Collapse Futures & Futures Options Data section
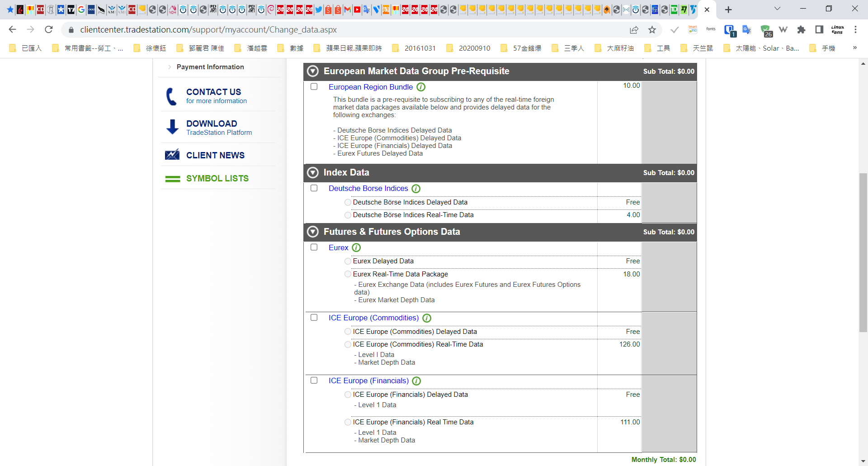The image size is (868, 466). [x=313, y=232]
